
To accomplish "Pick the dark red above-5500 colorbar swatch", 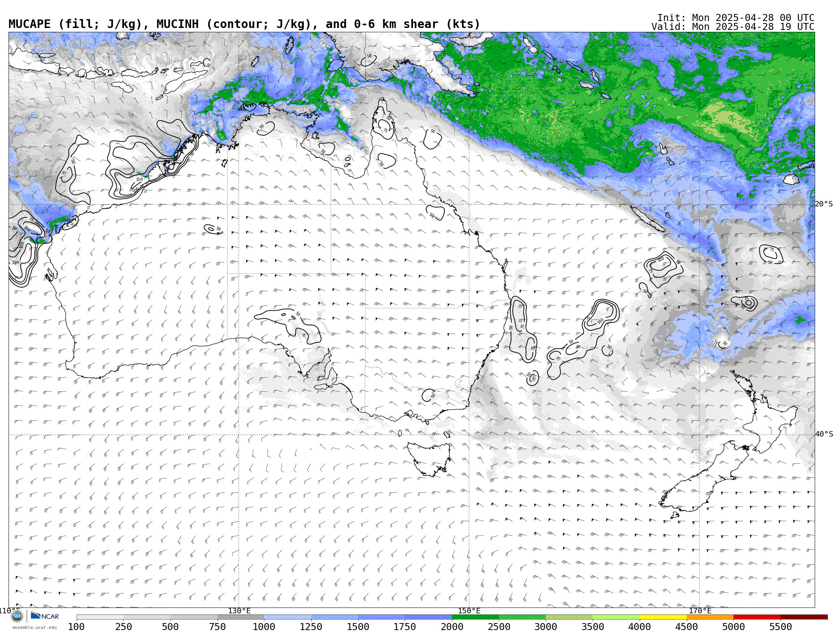I will (x=804, y=617).
